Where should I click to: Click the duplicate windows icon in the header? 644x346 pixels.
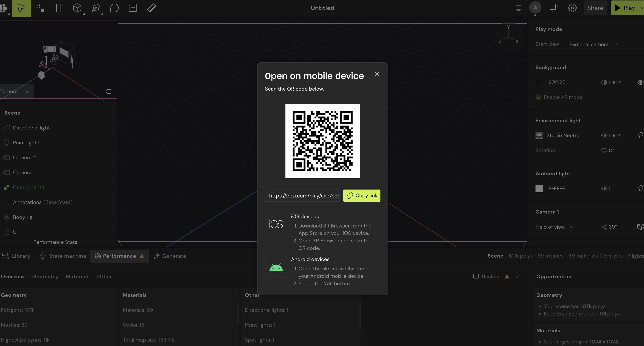(554, 8)
